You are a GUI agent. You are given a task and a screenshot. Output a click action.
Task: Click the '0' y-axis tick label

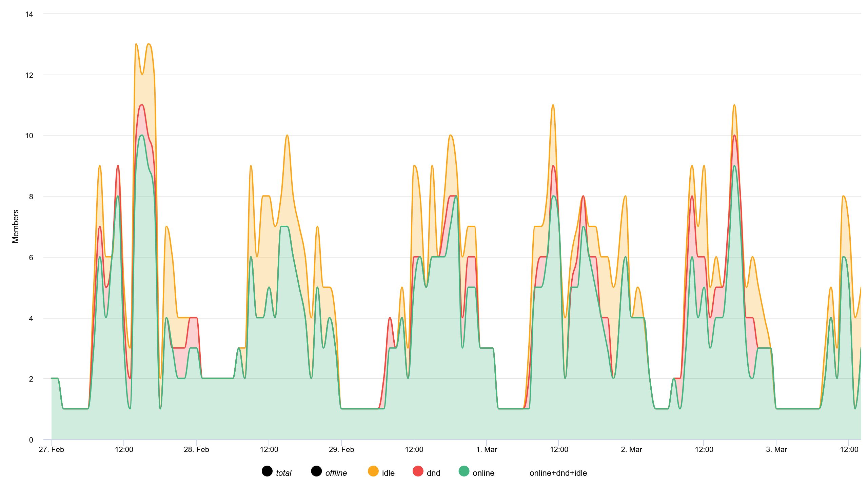(x=31, y=440)
